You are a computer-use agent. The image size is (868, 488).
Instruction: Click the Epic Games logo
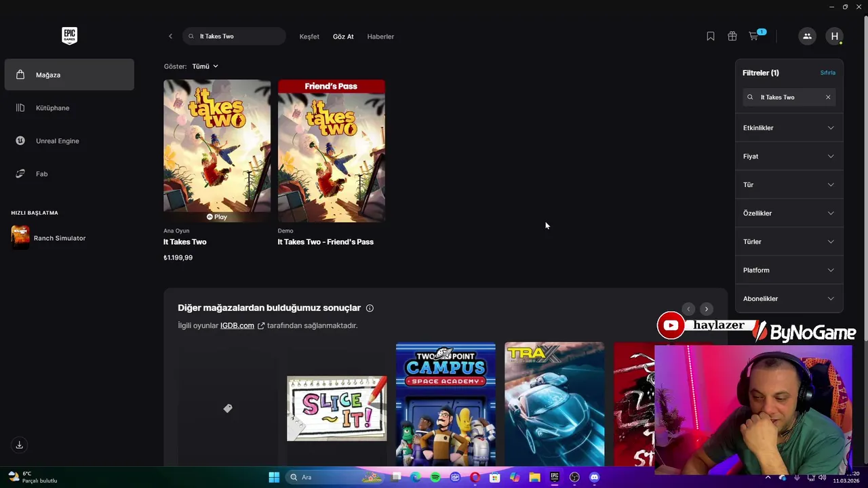(x=69, y=36)
